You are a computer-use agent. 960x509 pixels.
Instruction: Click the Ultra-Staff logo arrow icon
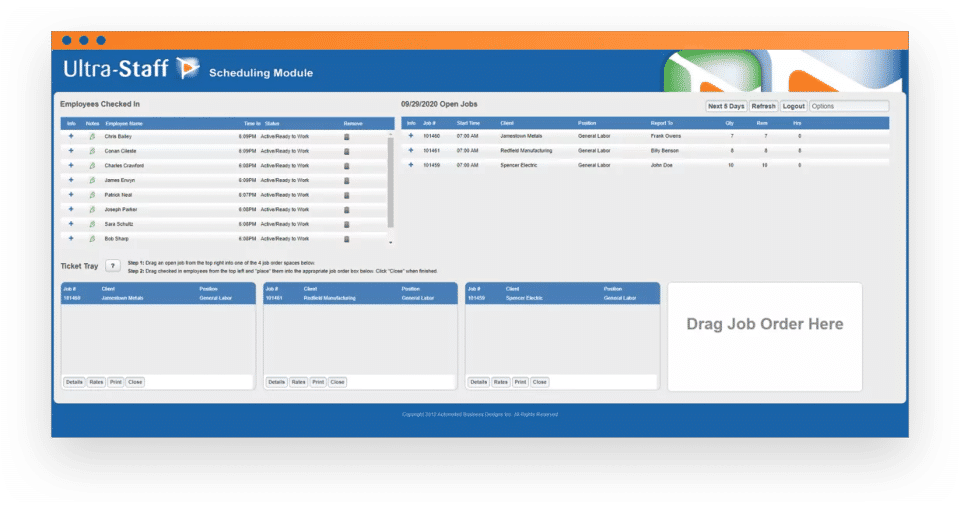tap(187, 67)
